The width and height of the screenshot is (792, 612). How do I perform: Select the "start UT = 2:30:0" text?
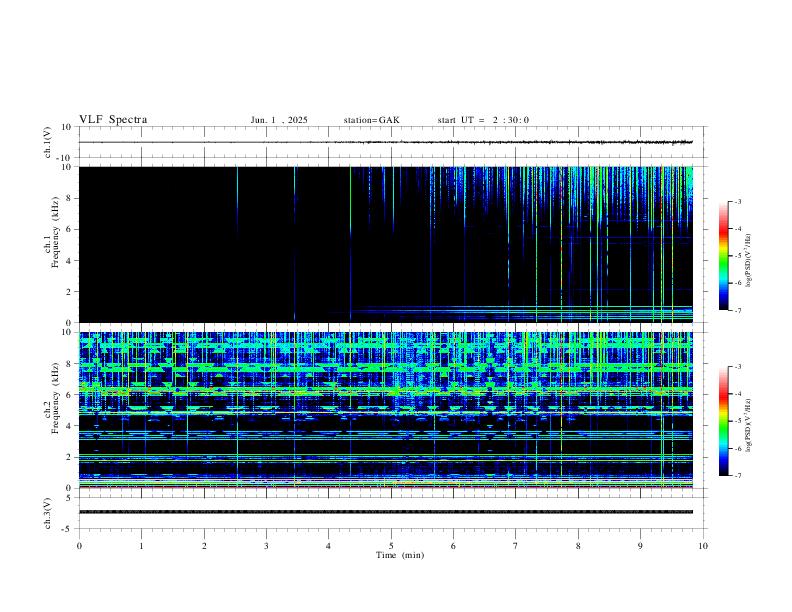click(483, 120)
